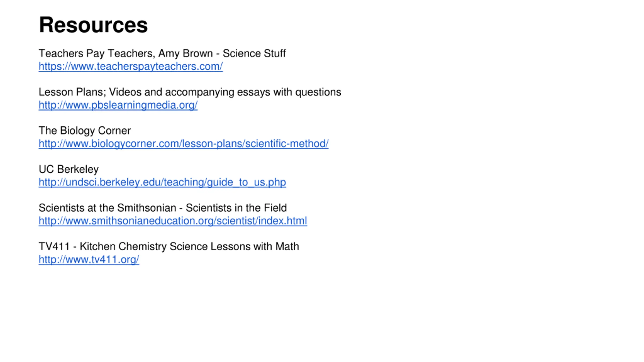Open the pbslearningmedia.org link

pyautogui.click(x=118, y=105)
